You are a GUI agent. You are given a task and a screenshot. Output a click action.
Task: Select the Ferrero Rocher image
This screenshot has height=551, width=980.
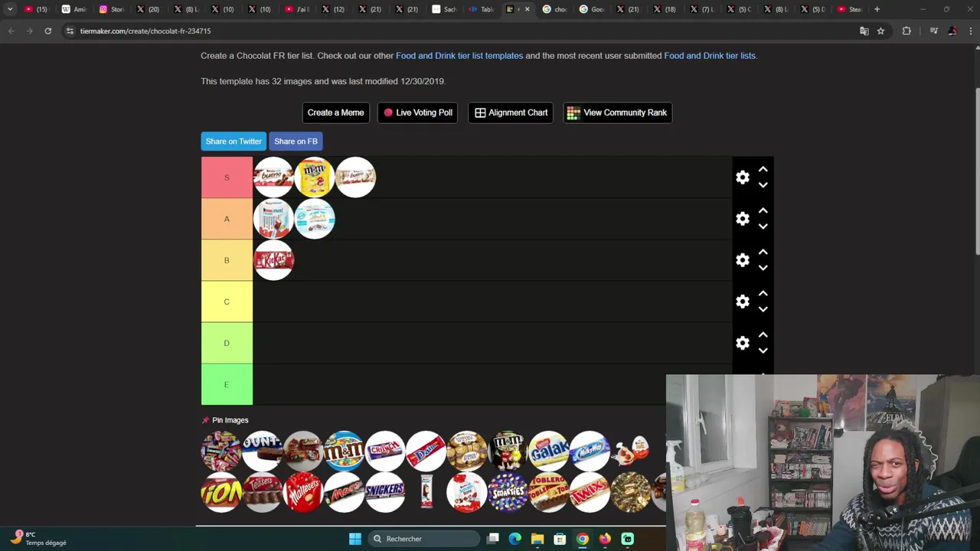(467, 451)
